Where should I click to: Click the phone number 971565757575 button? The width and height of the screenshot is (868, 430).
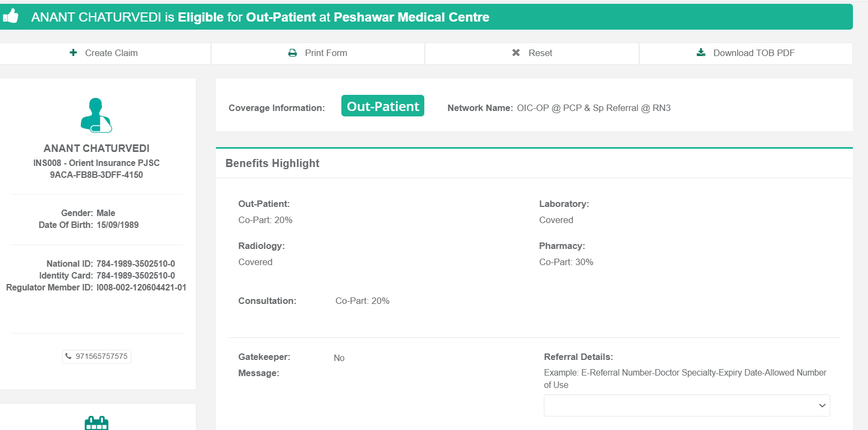(97, 356)
